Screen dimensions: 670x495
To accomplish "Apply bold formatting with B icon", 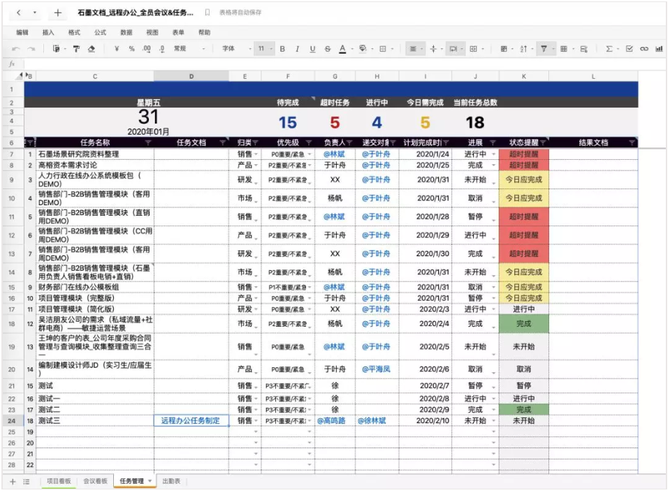I will (283, 48).
